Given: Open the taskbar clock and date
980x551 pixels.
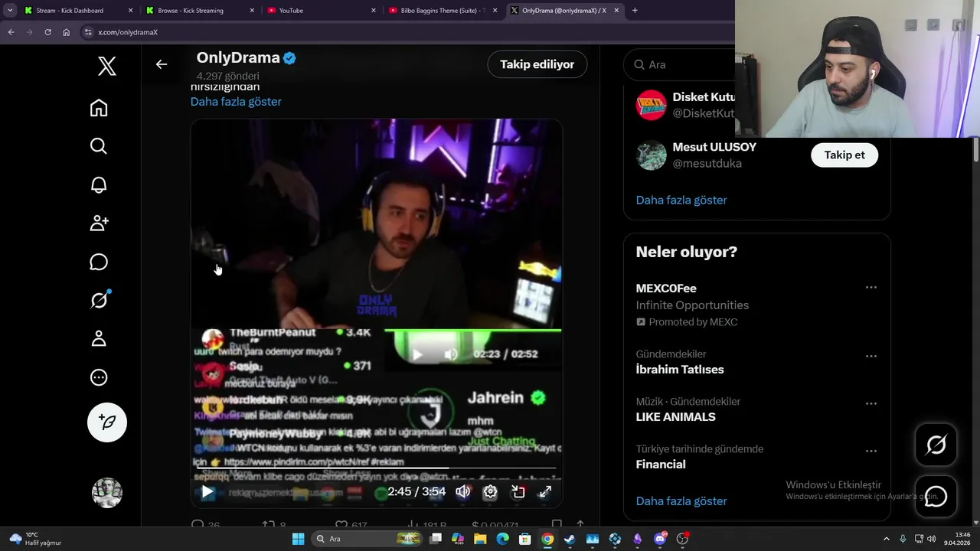Looking at the screenshot, I should [x=957, y=539].
